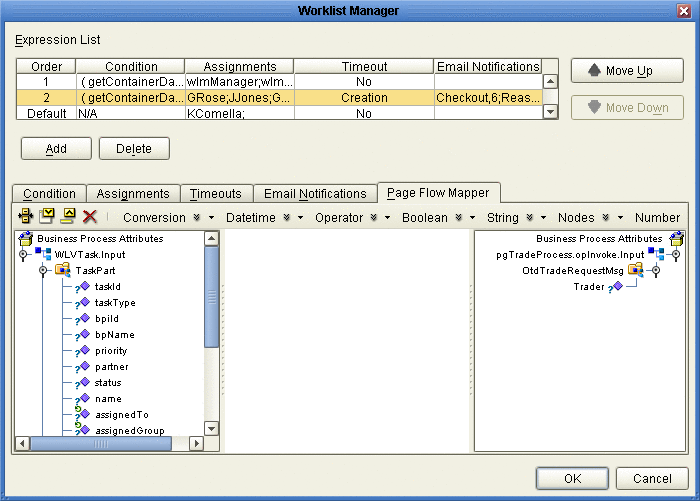Click the Email Notifications column header
The height and width of the screenshot is (501, 700).
tap(488, 67)
